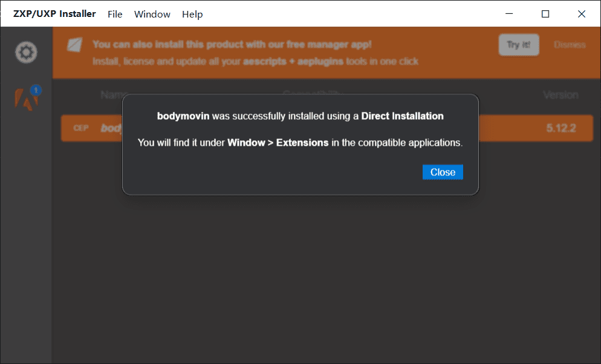The height and width of the screenshot is (364, 601).
Task: Click the CEP tag on the bodymovin row
Action: [81, 128]
